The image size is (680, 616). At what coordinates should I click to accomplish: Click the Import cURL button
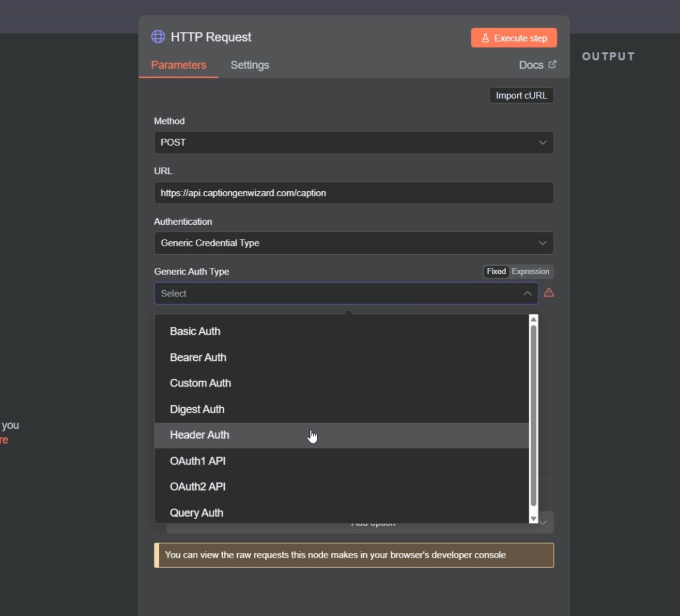521,95
